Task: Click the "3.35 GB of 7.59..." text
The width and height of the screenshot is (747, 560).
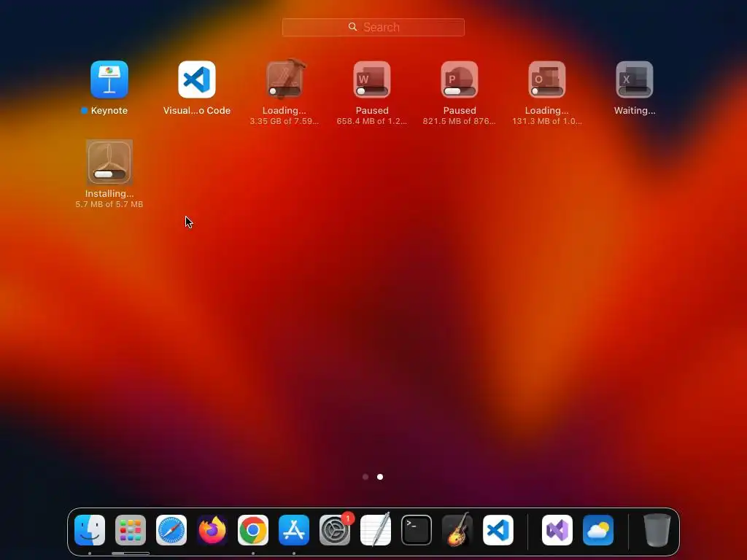Action: coord(285,121)
